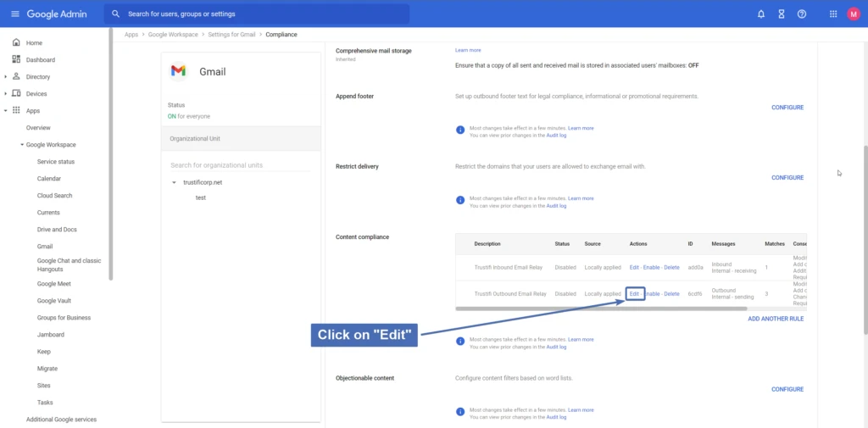The image size is (868, 428).
Task: Click Edit for Trustifi Outbound Email Relay
Action: point(634,294)
